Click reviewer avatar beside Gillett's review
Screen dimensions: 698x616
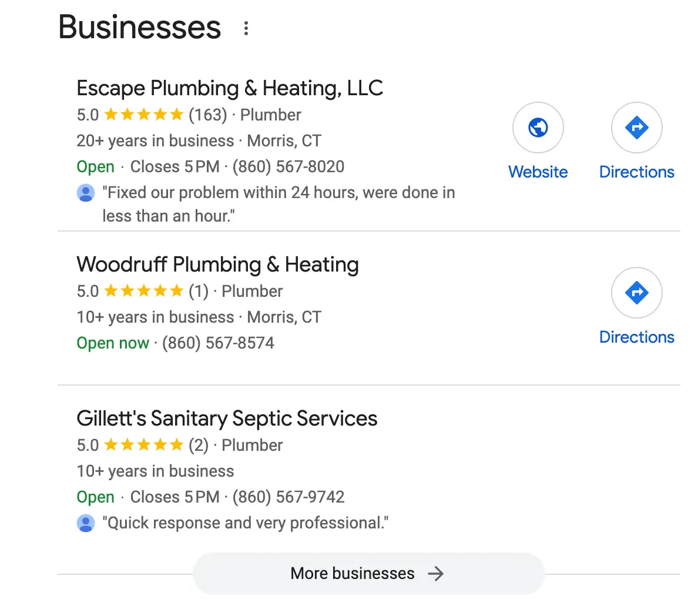pos(86,523)
